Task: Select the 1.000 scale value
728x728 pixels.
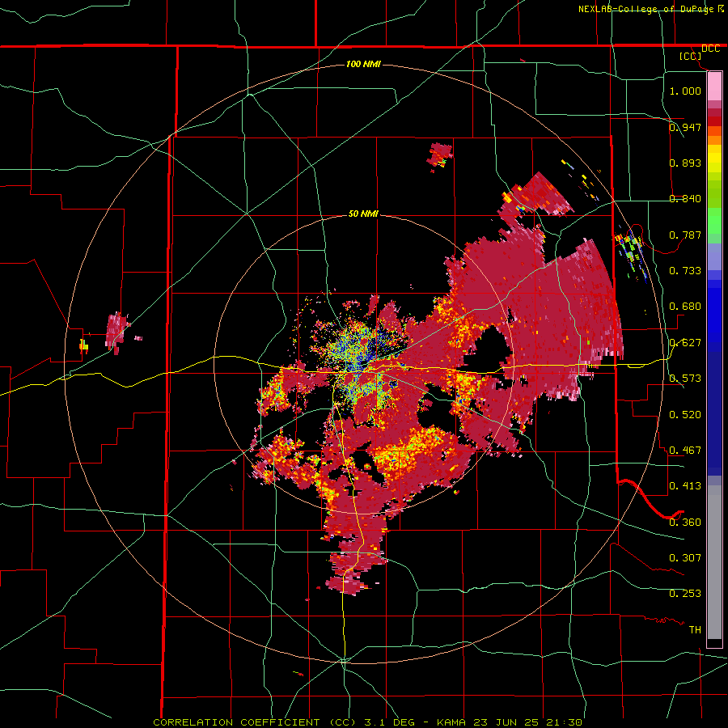Action: click(x=685, y=91)
